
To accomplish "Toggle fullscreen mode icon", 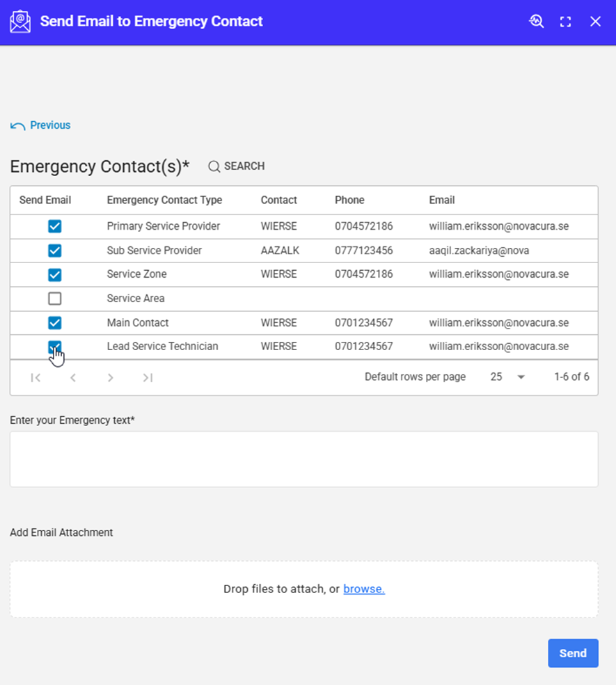I will 566,22.
